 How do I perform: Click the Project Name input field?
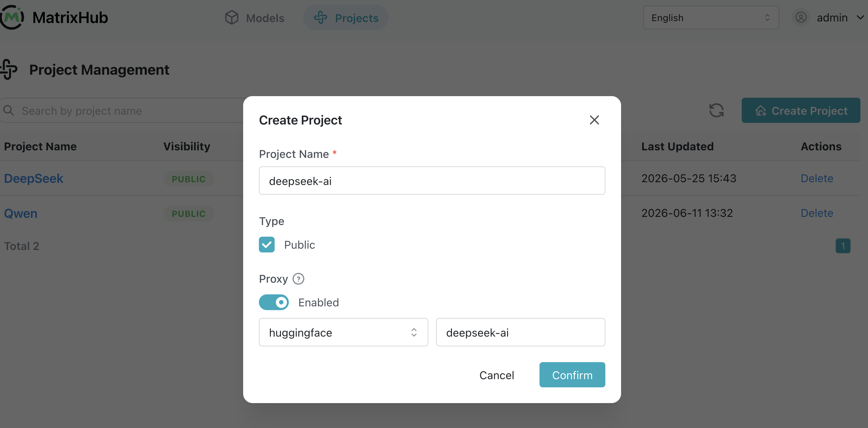[432, 181]
